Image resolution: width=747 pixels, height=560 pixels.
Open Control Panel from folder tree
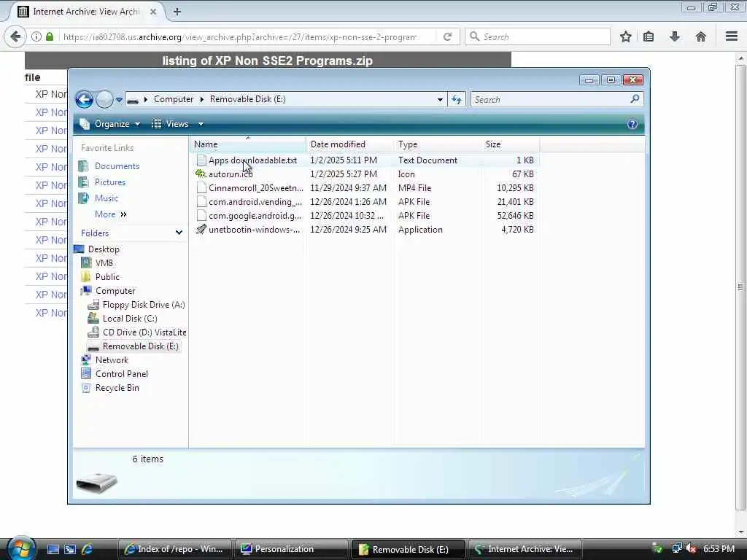point(122,374)
